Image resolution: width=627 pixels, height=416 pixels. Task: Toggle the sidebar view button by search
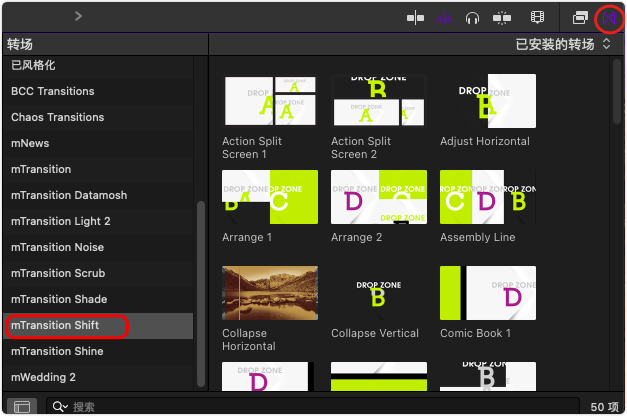pyautogui.click(x=22, y=406)
